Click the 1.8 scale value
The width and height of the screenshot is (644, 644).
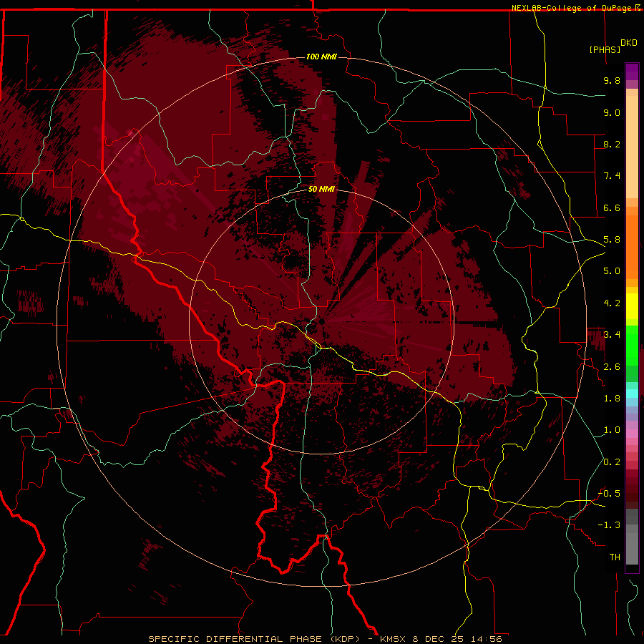[x=612, y=399]
